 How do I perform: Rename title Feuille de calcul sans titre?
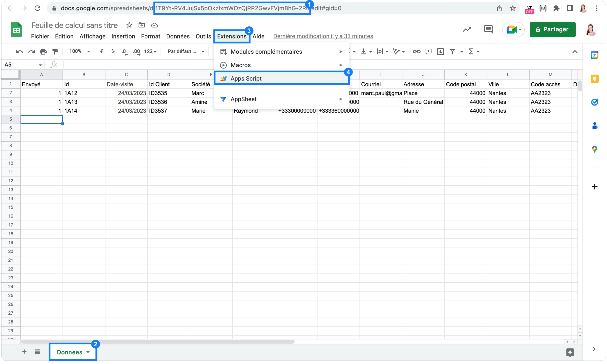pyautogui.click(x=75, y=25)
